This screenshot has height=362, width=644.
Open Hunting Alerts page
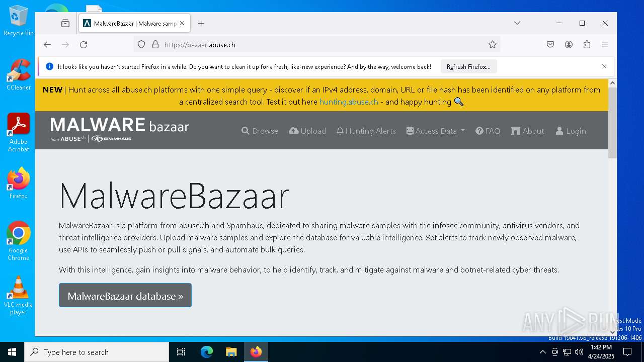tap(366, 131)
